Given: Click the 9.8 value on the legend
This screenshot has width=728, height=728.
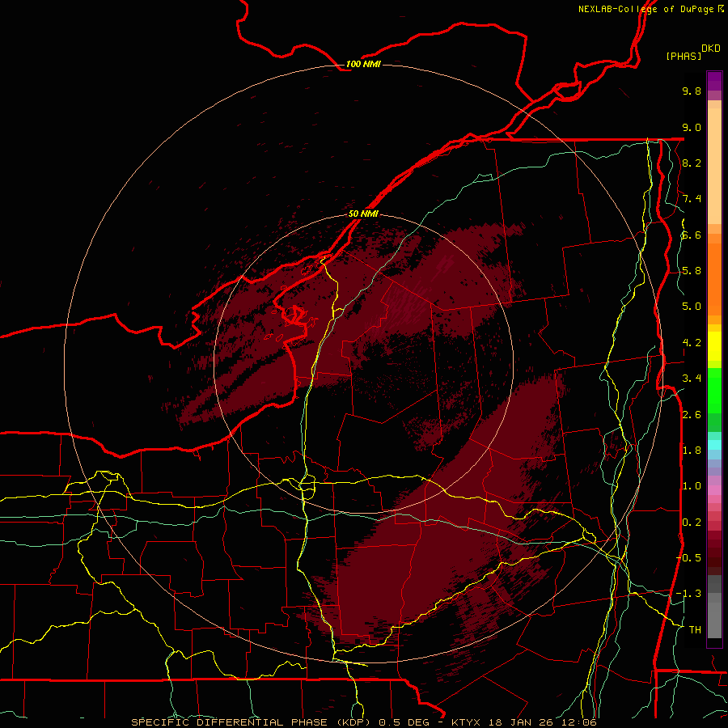Looking at the screenshot, I should [692, 91].
